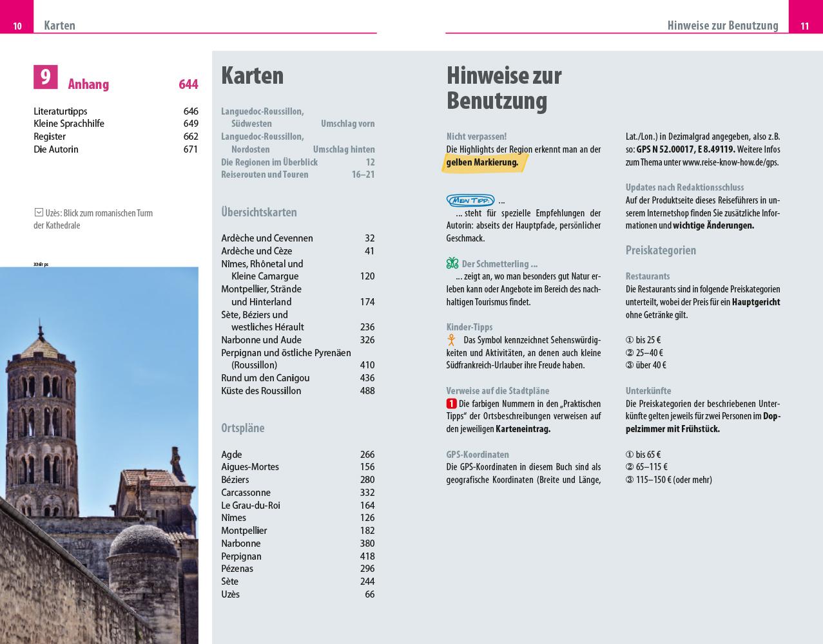Expand the Preiskategorien section
The height and width of the screenshot is (644, 823).
(661, 251)
